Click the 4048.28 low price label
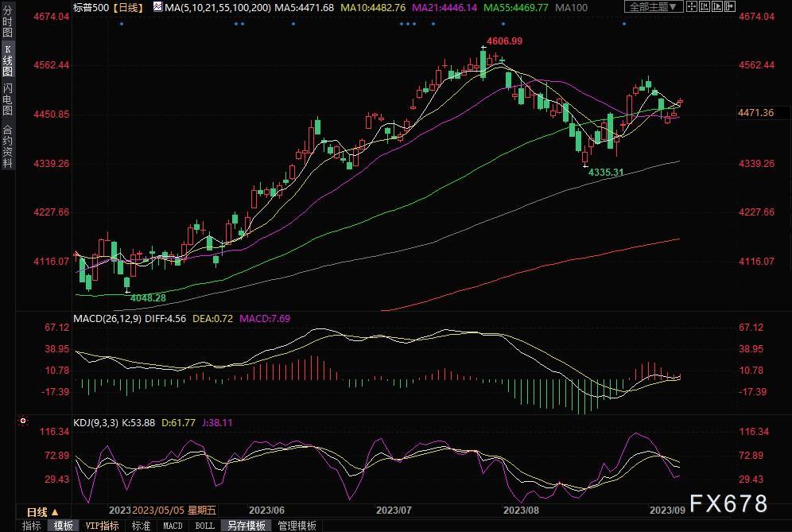The image size is (792, 532). pos(148,298)
